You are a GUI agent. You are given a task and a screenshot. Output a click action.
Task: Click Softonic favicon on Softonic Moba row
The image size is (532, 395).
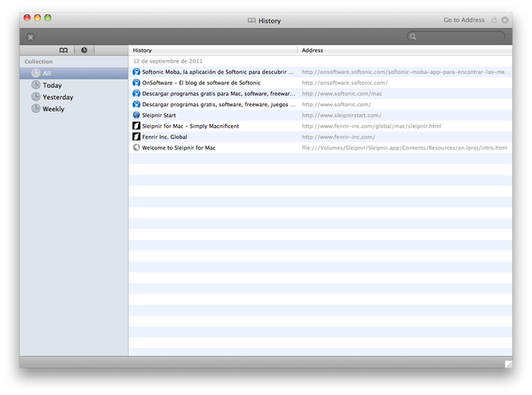[136, 72]
